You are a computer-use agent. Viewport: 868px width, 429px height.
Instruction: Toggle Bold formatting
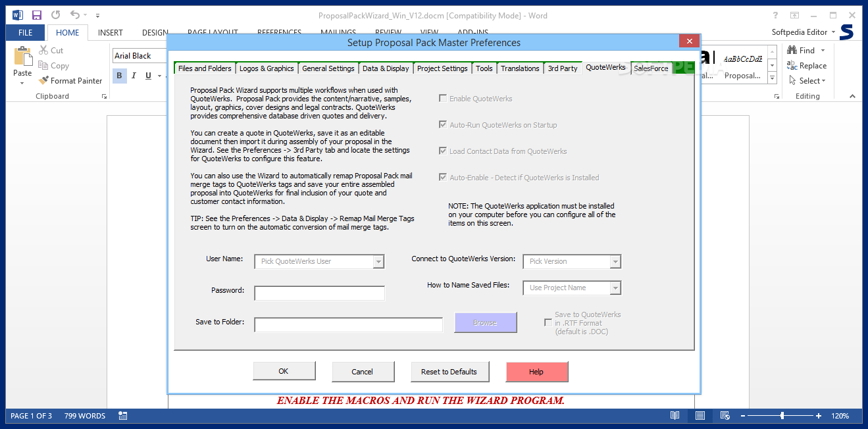tap(120, 76)
